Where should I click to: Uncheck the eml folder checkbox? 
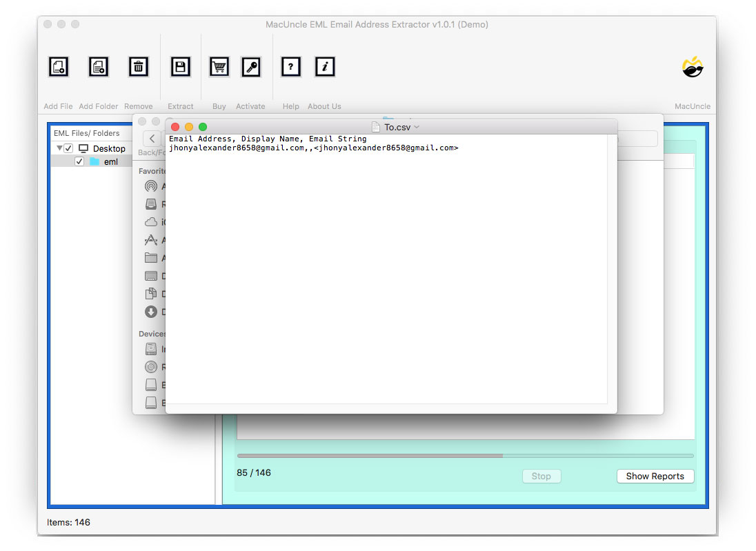pyautogui.click(x=79, y=161)
